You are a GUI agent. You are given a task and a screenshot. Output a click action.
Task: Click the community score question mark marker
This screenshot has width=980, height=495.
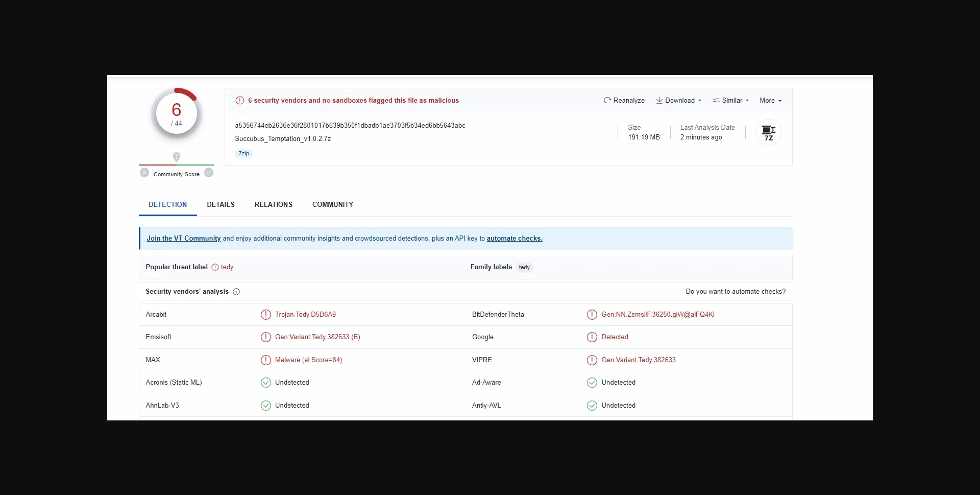(177, 157)
